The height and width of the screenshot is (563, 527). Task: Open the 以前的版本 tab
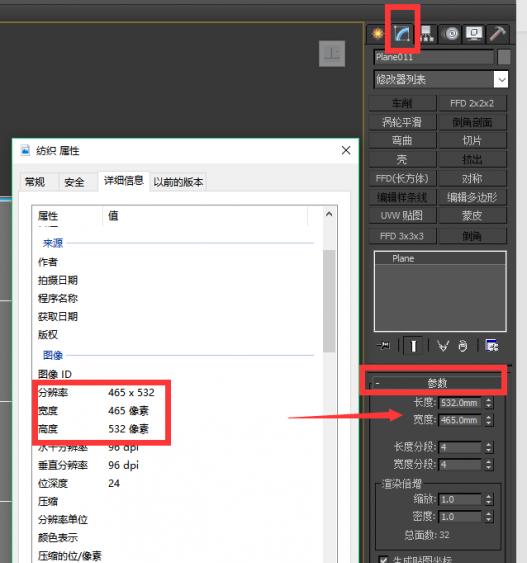point(178,182)
